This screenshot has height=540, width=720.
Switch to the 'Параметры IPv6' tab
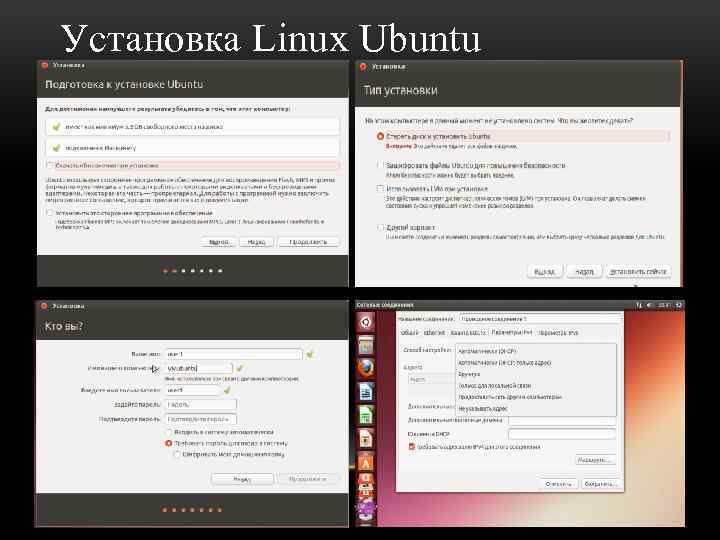[x=558, y=332]
